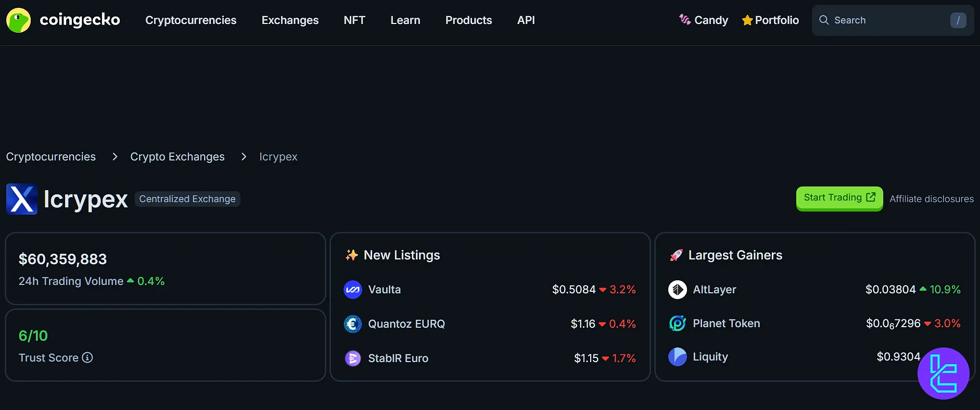
Task: Focus the Search input field
Action: (x=893, y=20)
